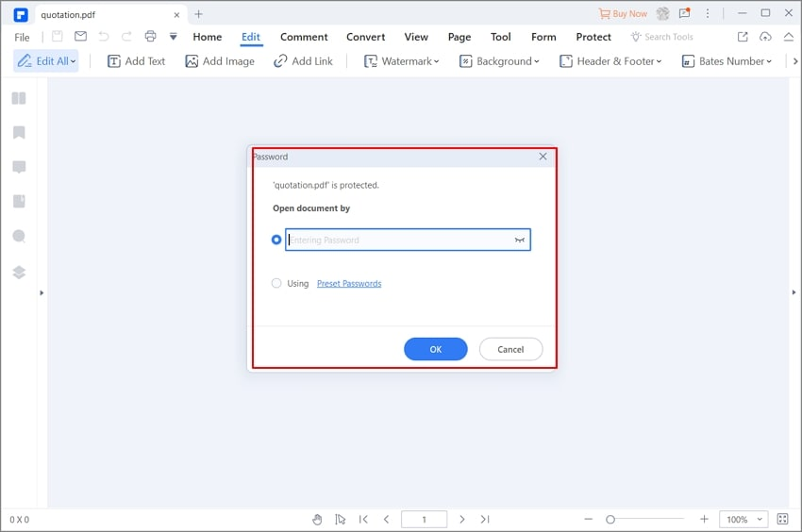
Task: Switch to the Convert tab
Action: [x=366, y=37]
